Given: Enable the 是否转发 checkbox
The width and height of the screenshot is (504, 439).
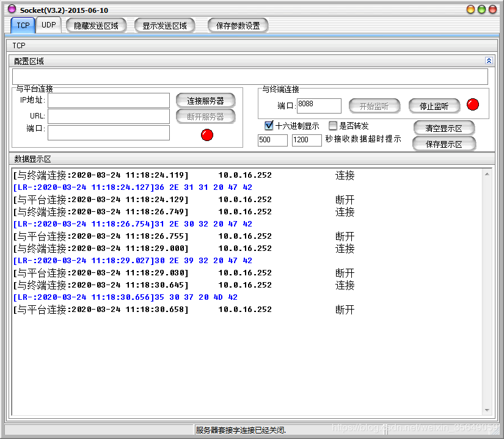Looking at the screenshot, I should point(332,126).
